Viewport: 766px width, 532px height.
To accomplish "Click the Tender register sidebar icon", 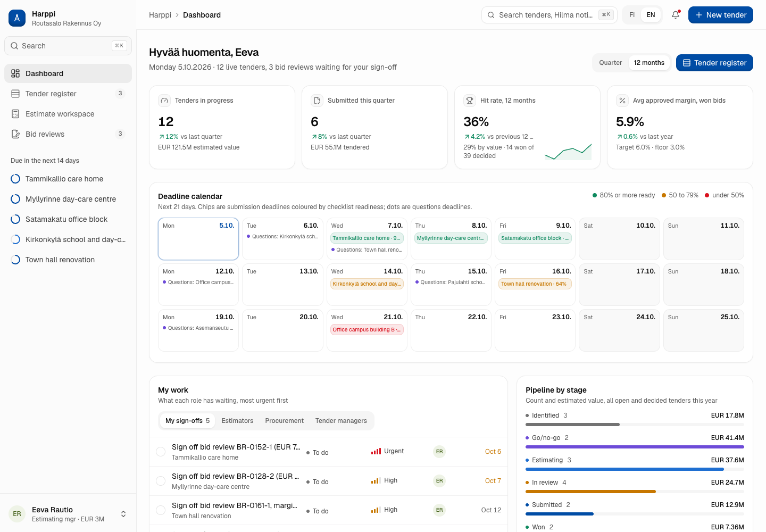I will click(15, 94).
